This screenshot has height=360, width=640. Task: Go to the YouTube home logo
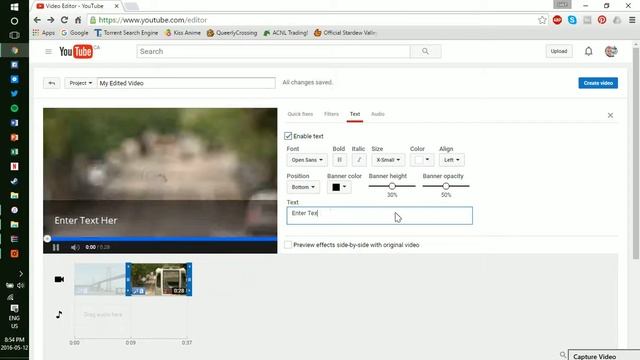click(x=76, y=51)
